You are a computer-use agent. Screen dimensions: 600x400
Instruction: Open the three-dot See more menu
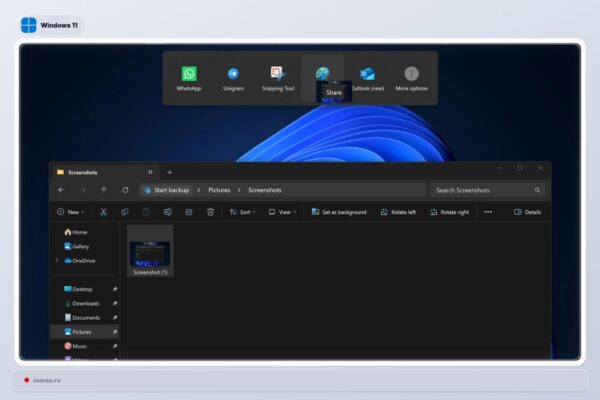(x=488, y=212)
